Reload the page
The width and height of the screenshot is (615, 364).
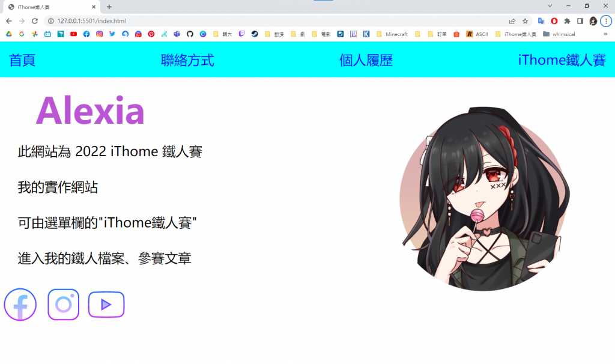[35, 21]
